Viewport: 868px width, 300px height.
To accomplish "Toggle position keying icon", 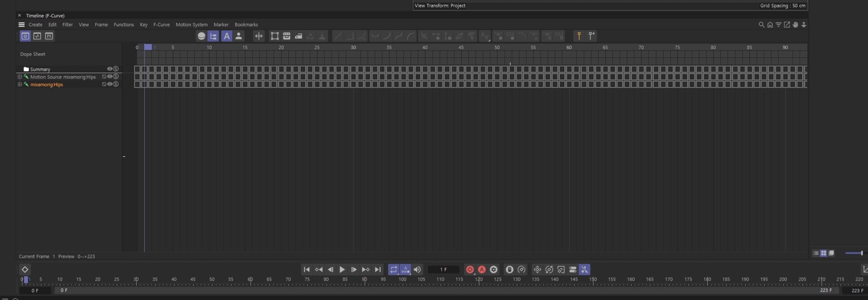I will (x=537, y=270).
